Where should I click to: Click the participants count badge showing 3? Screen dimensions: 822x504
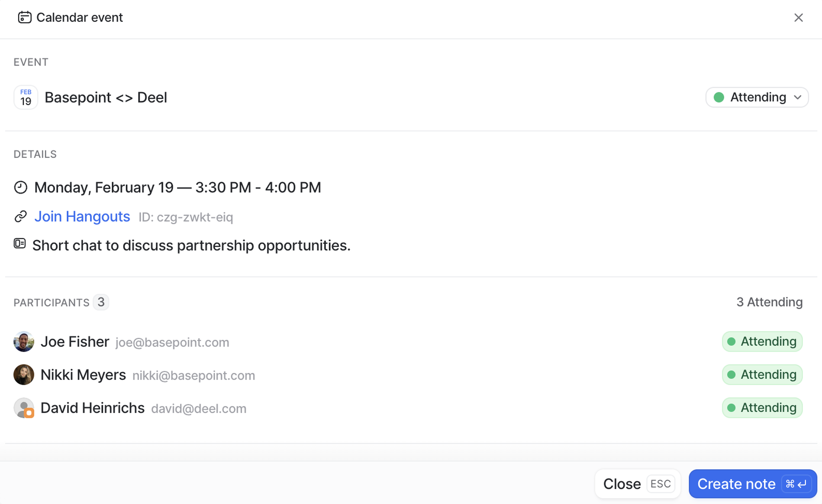101,302
